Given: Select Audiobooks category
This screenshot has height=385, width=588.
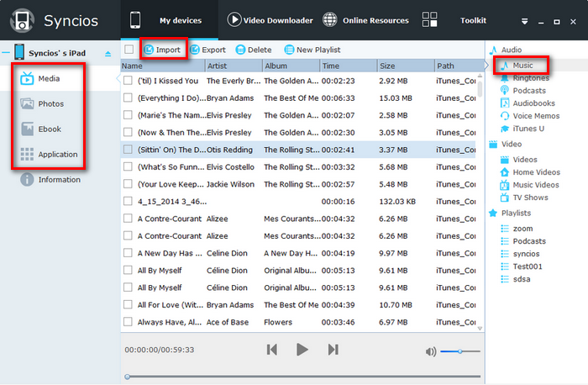Looking at the screenshot, I should click(x=528, y=103).
